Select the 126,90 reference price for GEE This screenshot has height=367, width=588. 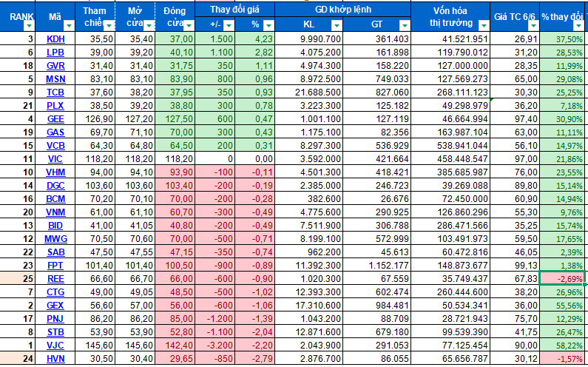[95, 119]
